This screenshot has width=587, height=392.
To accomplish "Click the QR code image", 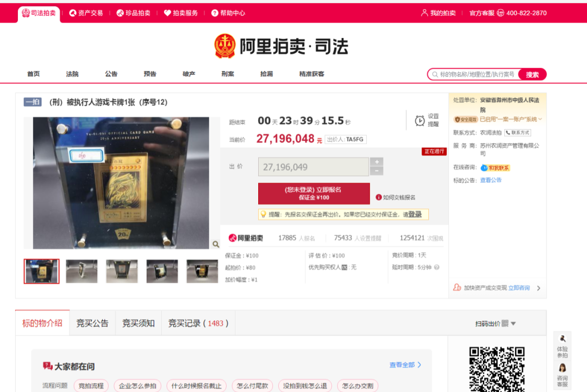I will click(x=497, y=369).
